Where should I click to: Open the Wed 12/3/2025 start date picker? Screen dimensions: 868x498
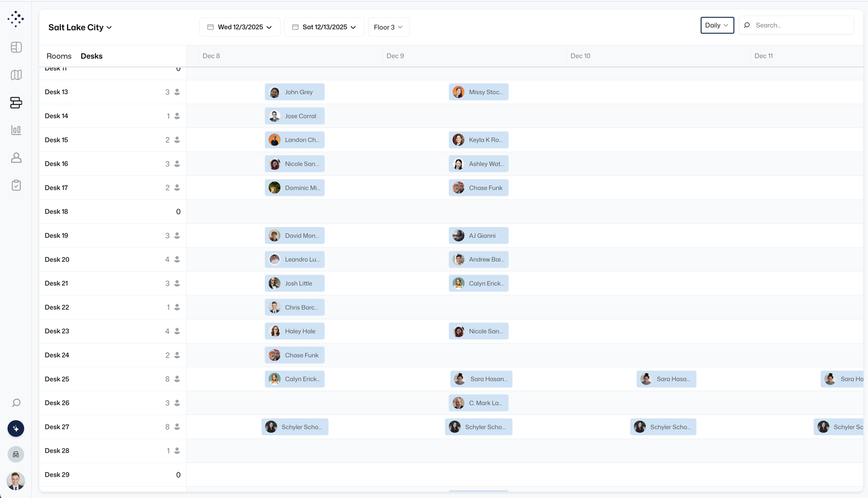coord(239,27)
